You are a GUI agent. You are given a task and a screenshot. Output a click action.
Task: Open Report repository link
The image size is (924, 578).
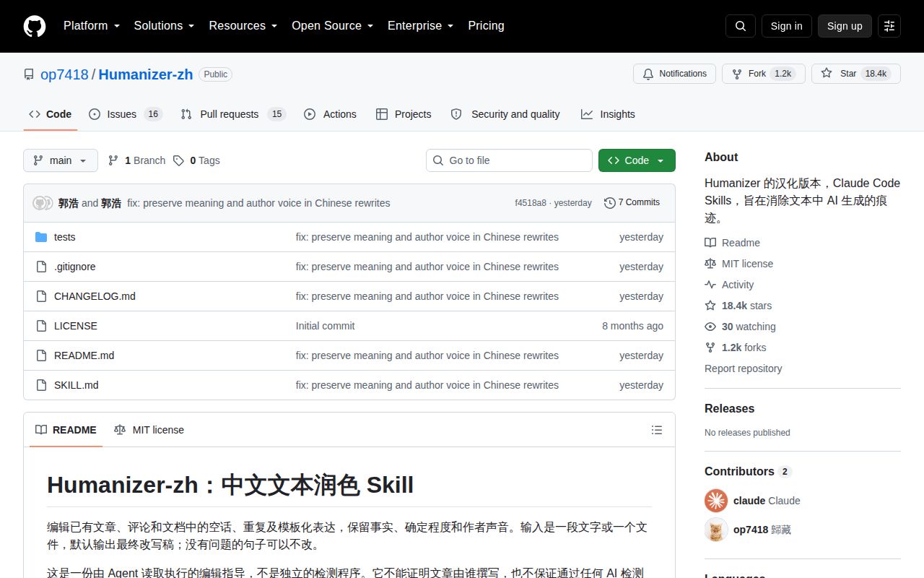pyautogui.click(x=743, y=368)
